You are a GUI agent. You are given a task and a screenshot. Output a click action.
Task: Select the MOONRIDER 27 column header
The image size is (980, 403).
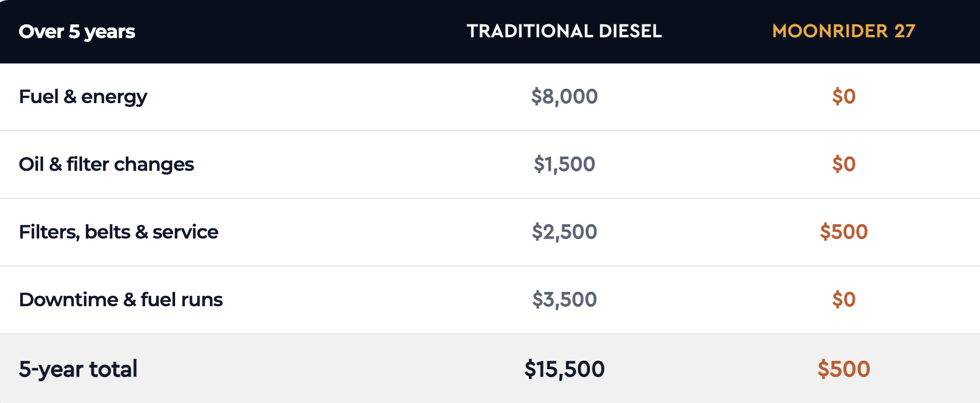point(843,31)
